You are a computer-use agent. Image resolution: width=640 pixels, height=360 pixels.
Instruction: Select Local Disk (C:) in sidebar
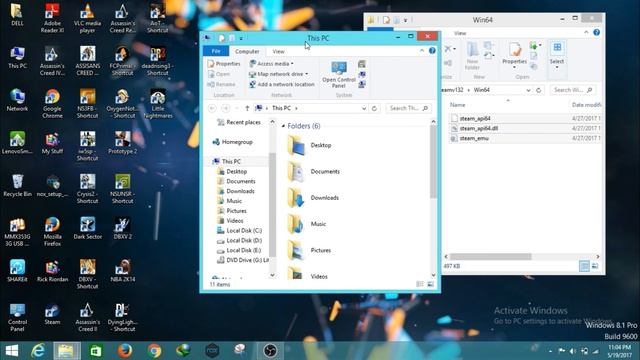click(239, 231)
